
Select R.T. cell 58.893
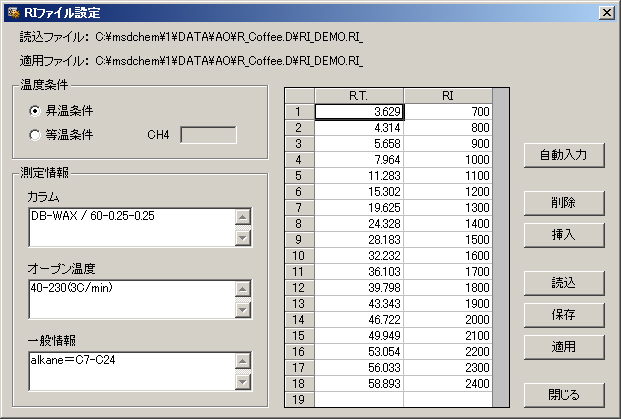(359, 384)
